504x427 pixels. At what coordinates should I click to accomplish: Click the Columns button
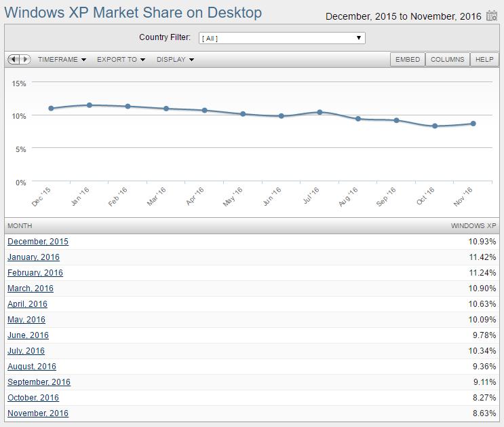[448, 60]
